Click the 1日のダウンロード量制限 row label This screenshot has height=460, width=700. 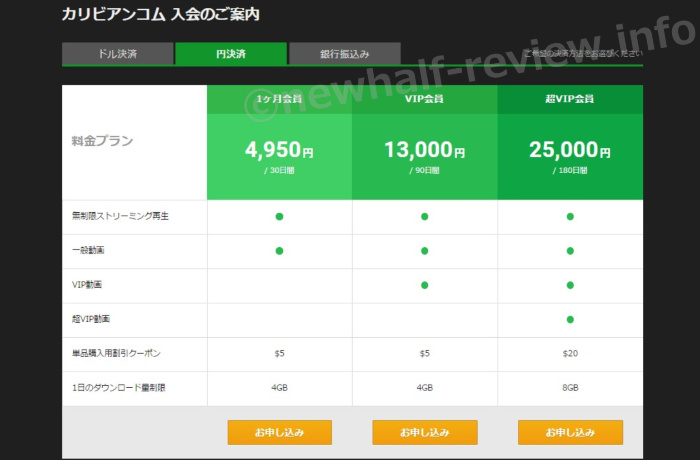click(x=119, y=388)
